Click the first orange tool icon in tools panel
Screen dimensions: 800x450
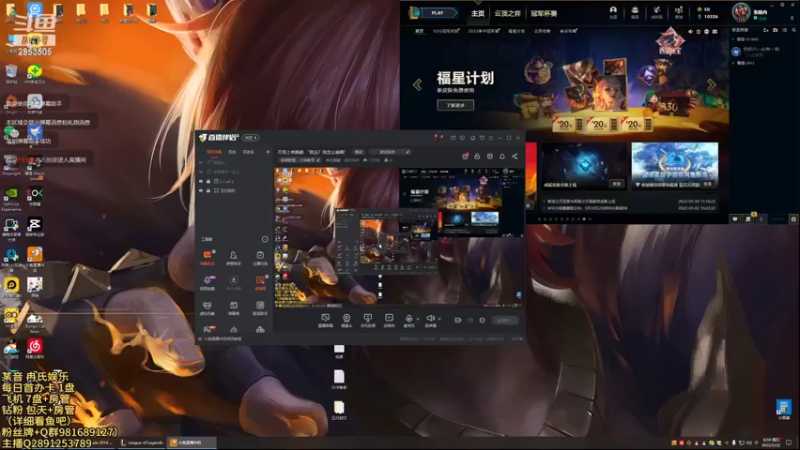click(x=207, y=257)
